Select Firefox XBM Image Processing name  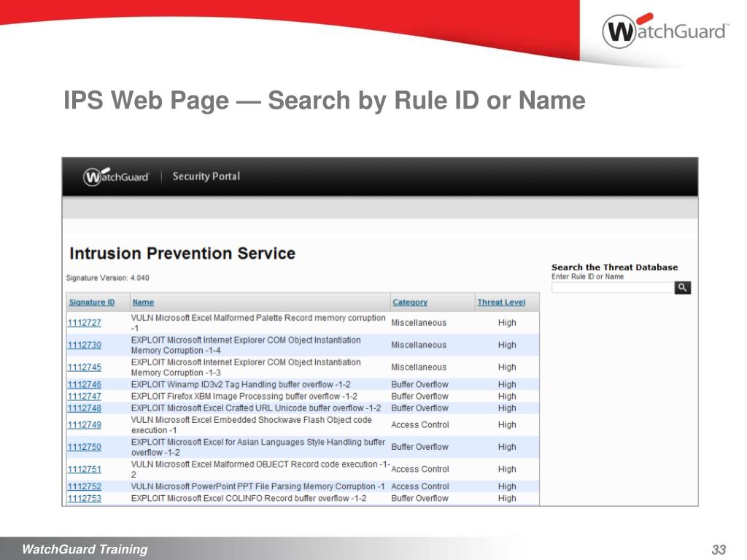[x=244, y=396]
